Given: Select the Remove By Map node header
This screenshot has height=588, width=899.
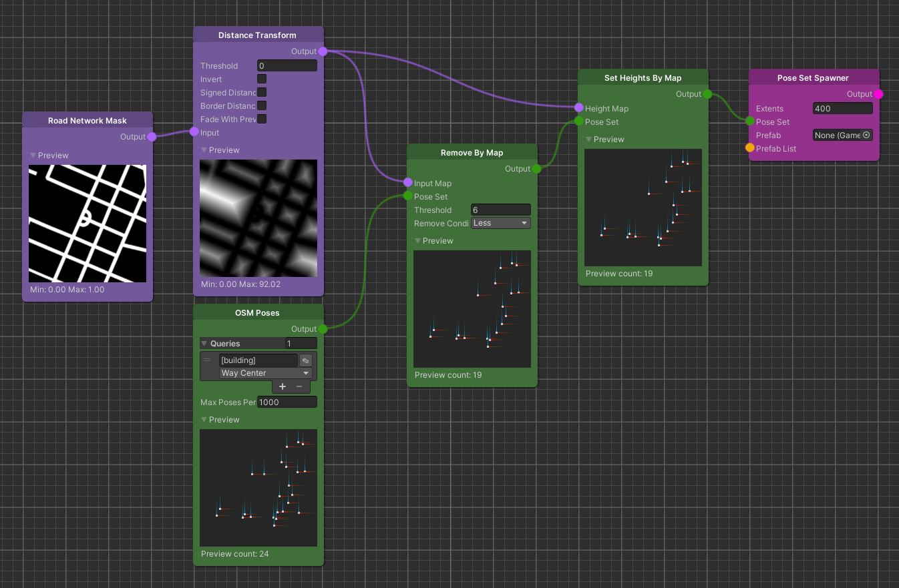Looking at the screenshot, I should (472, 153).
